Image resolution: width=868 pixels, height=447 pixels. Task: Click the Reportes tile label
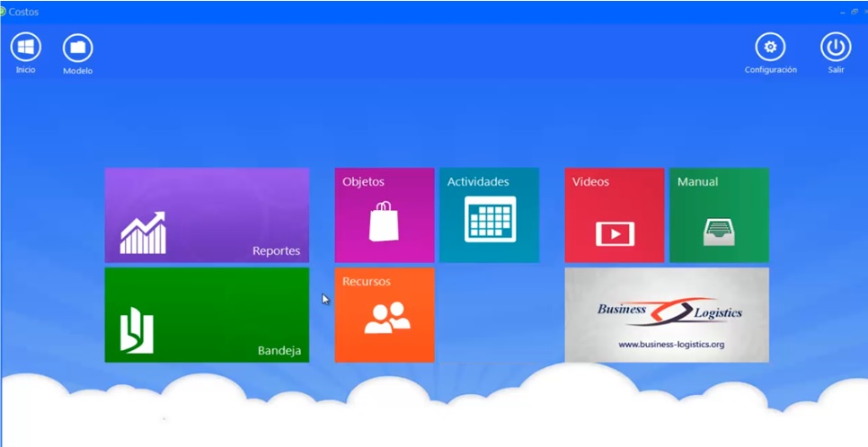tap(276, 251)
